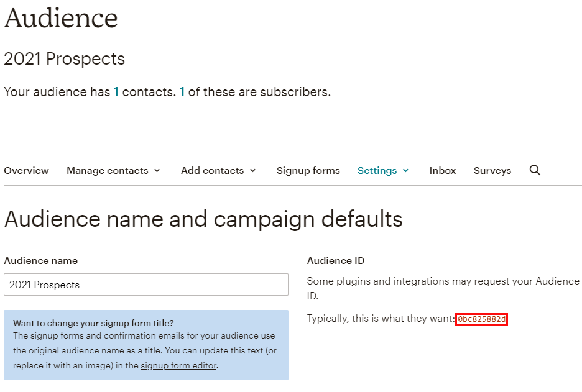Select the Settings navigation item
The image size is (582, 392).
[377, 170]
